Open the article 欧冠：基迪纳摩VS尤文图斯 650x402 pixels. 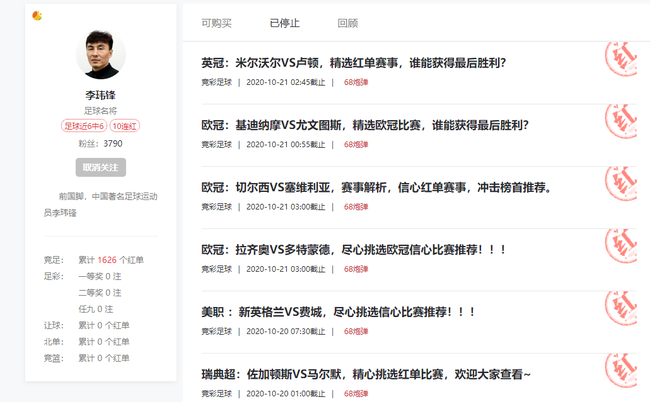[x=365, y=125]
